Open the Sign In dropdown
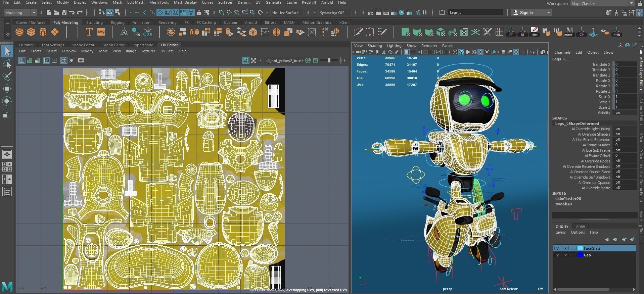 coord(532,13)
